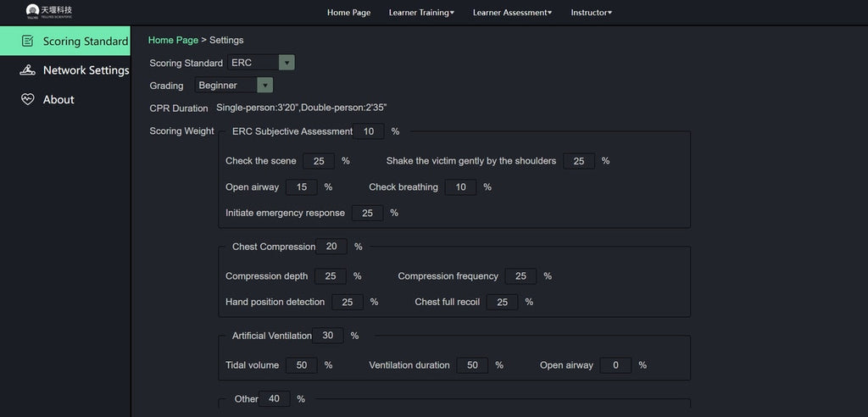Click the company logo in top-left corner

click(x=49, y=10)
